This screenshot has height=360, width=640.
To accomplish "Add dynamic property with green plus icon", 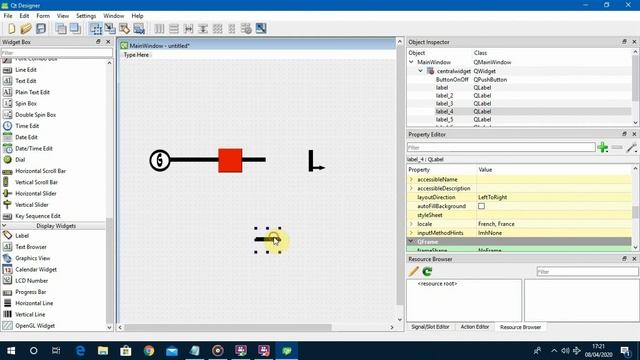I will click(x=603, y=147).
